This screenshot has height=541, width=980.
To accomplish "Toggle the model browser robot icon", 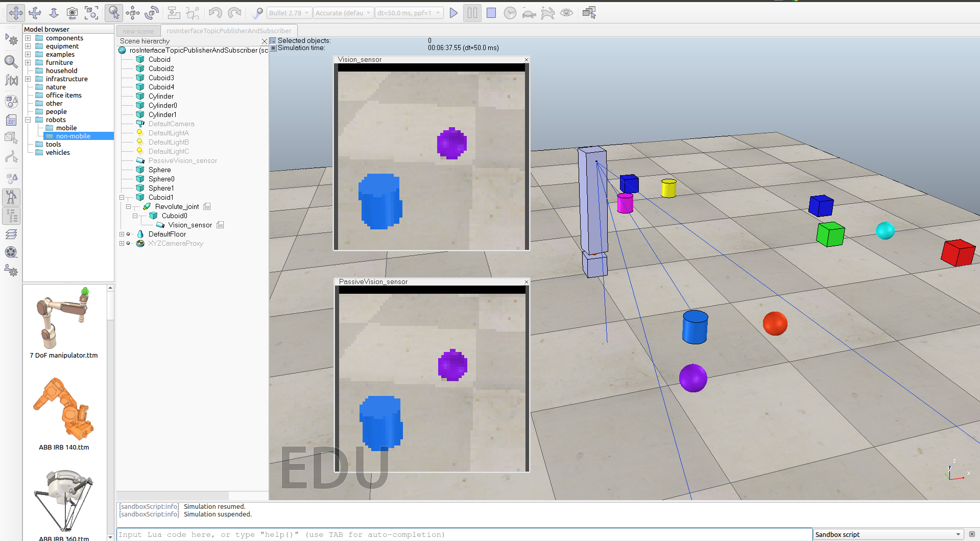I will 11,197.
